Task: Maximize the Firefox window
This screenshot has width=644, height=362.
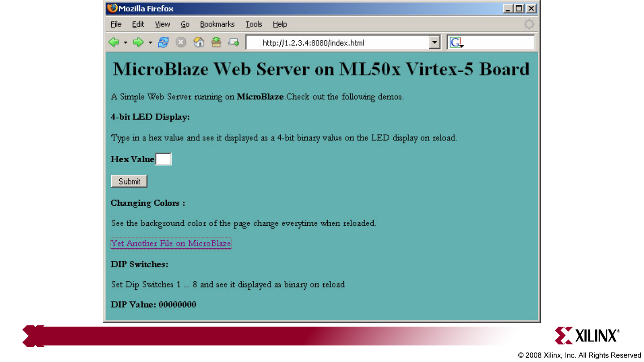Action: click(519, 9)
